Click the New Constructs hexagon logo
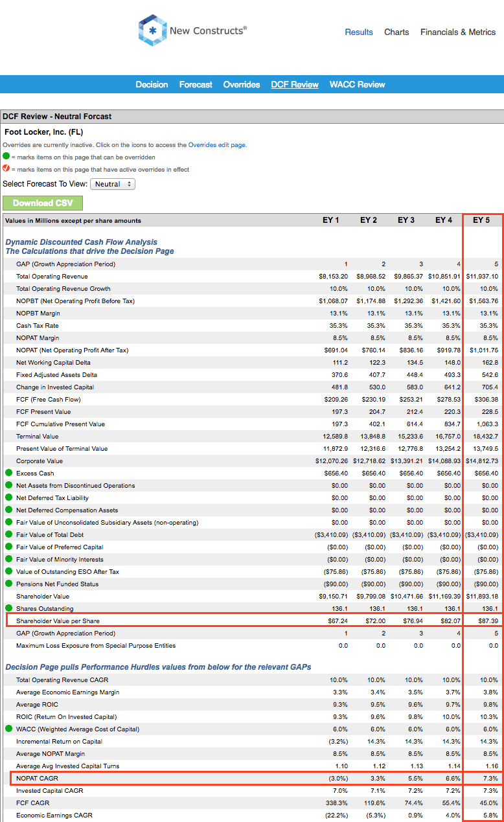The image size is (504, 822). pyautogui.click(x=152, y=30)
